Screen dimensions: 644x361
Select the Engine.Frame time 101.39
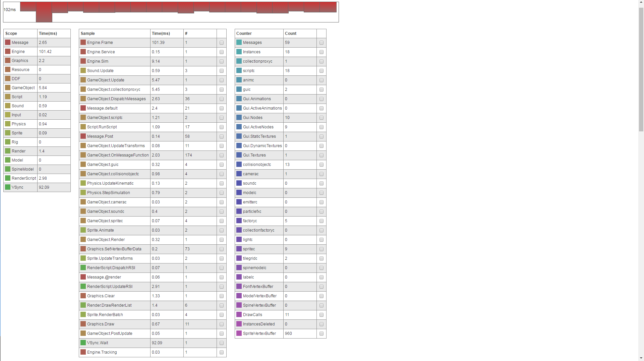point(158,43)
